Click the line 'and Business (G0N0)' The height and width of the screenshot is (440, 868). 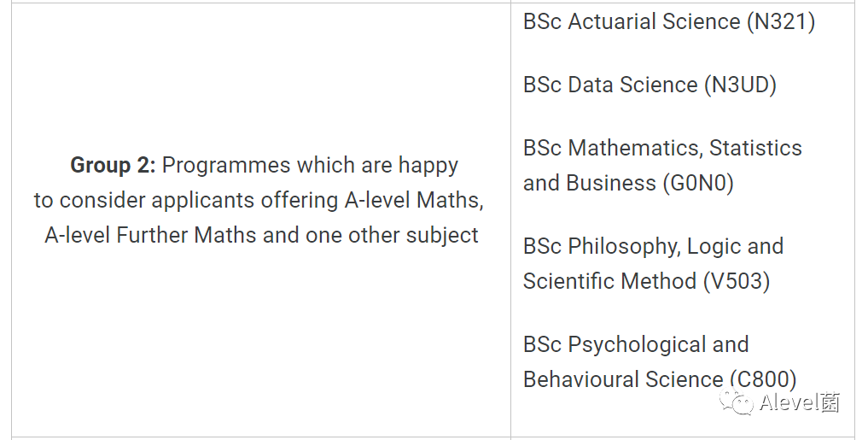tap(628, 183)
